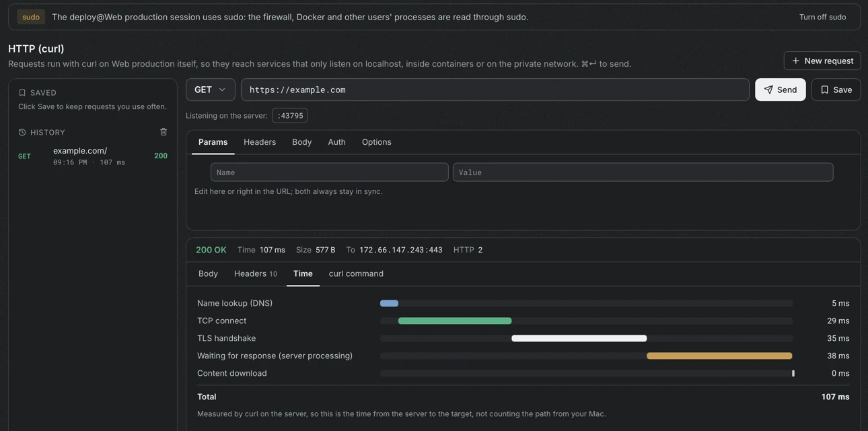Click the trash icon to clear history

pyautogui.click(x=164, y=132)
